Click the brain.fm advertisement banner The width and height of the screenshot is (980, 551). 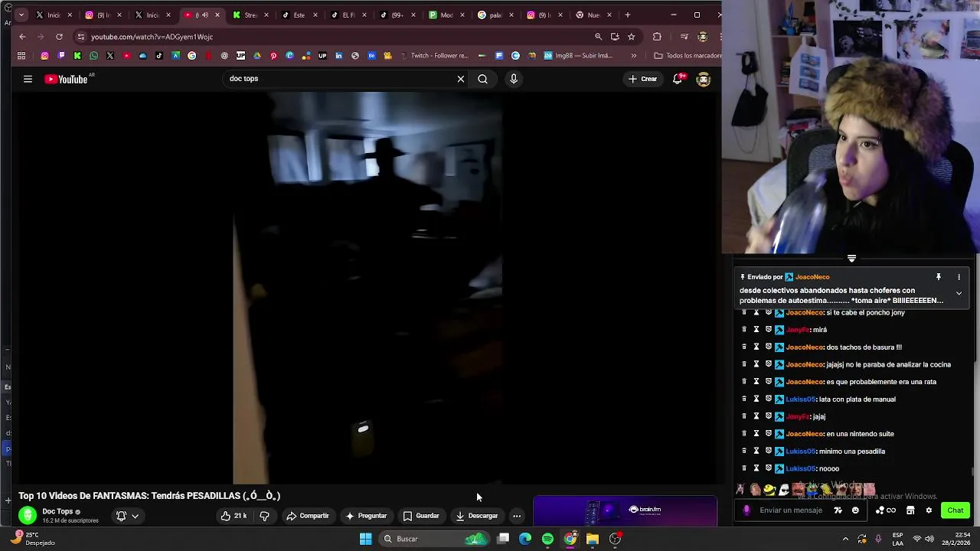tap(625, 510)
